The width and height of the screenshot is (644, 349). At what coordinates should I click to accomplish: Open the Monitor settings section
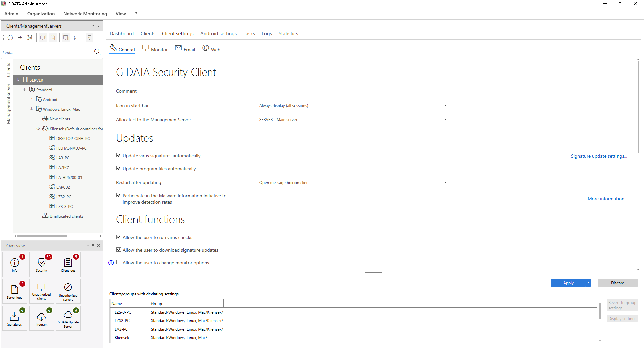coord(155,49)
